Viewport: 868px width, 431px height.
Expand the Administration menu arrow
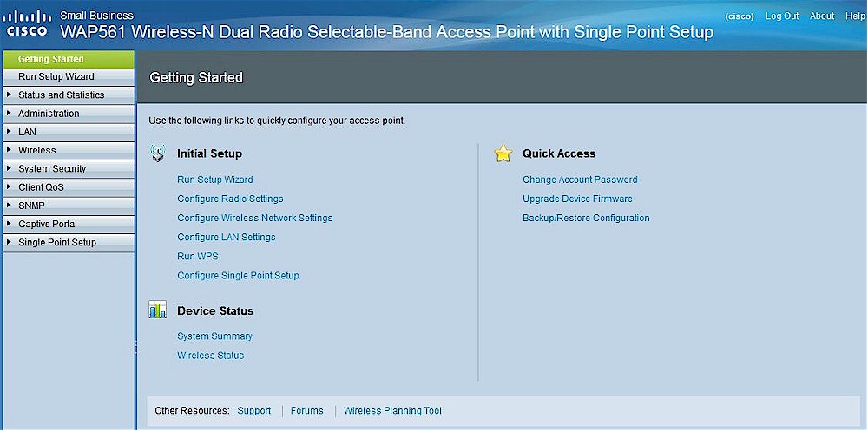pyautogui.click(x=9, y=113)
